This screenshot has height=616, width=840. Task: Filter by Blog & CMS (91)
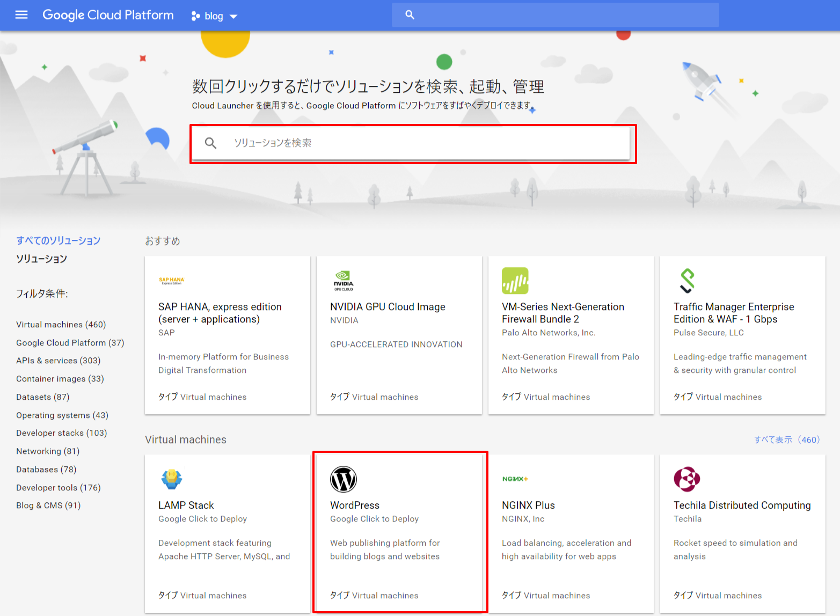48,505
